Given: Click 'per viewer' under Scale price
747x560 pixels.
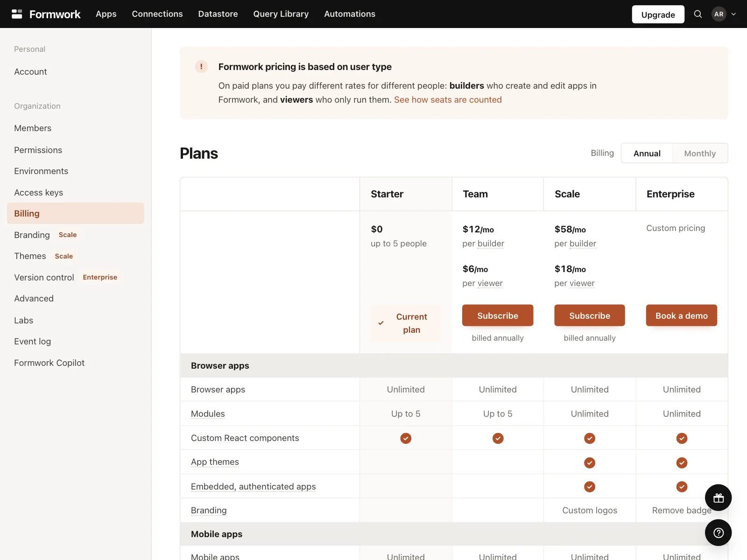Looking at the screenshot, I should pyautogui.click(x=574, y=283).
